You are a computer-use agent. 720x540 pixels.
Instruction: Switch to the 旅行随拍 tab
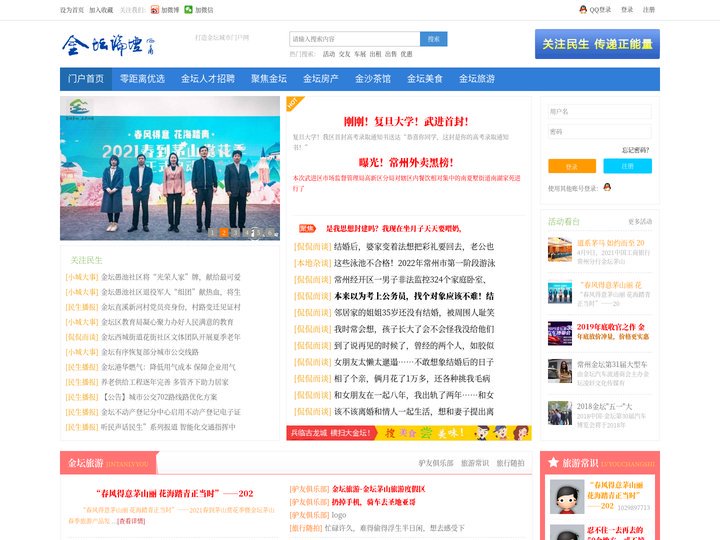pyautogui.click(x=510, y=463)
